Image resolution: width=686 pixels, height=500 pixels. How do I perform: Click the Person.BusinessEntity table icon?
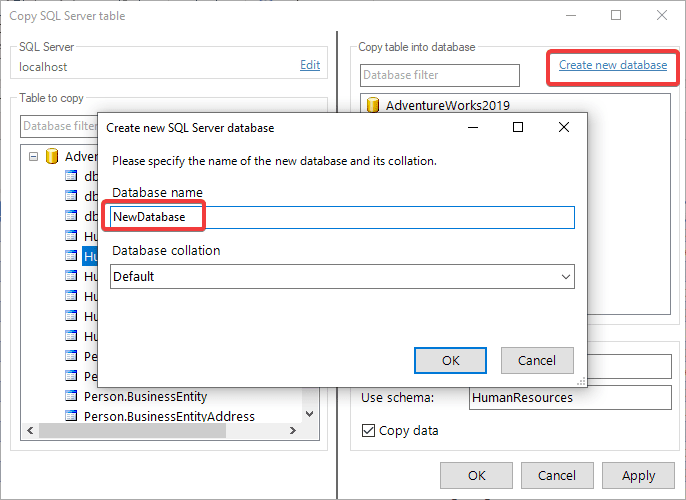click(x=71, y=396)
